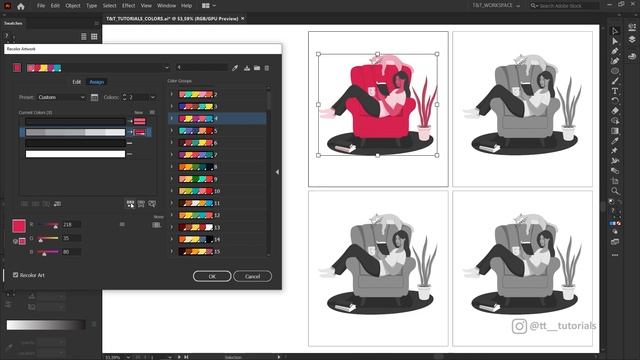
Task: Expand color group 14
Action: tap(172, 239)
